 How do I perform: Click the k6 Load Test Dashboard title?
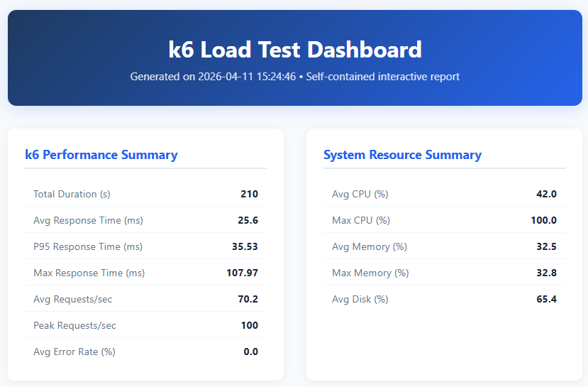[x=295, y=50]
